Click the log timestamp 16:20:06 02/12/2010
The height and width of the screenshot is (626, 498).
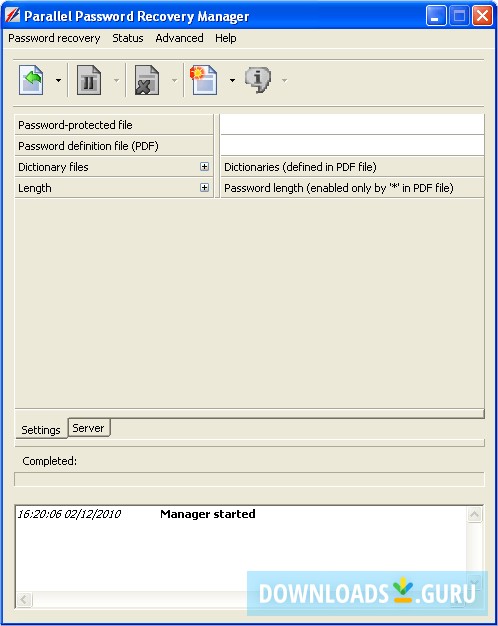click(69, 514)
